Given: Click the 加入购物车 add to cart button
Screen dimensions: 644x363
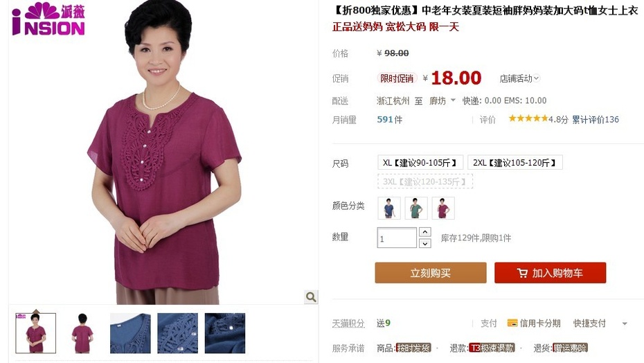Looking at the screenshot, I should pos(550,273).
